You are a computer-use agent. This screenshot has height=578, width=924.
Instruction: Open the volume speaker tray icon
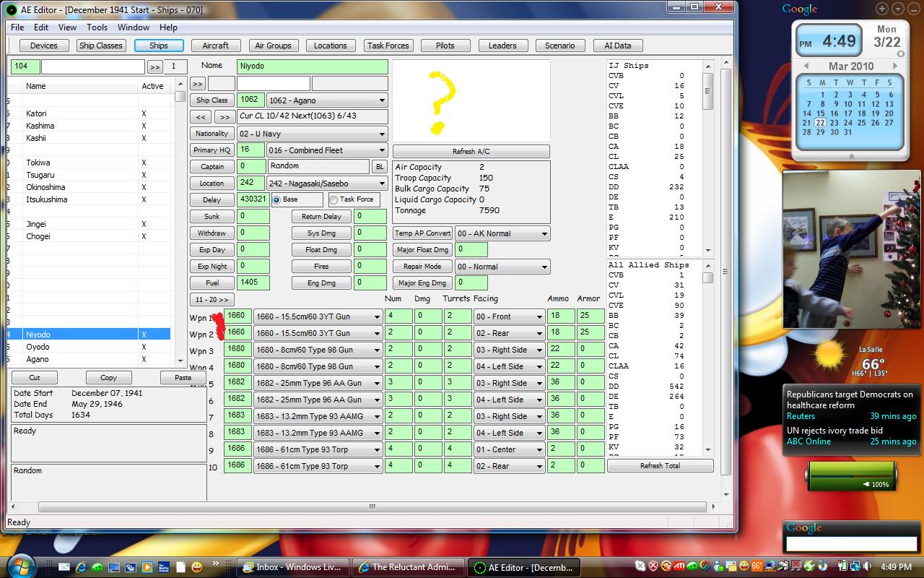tap(868, 566)
